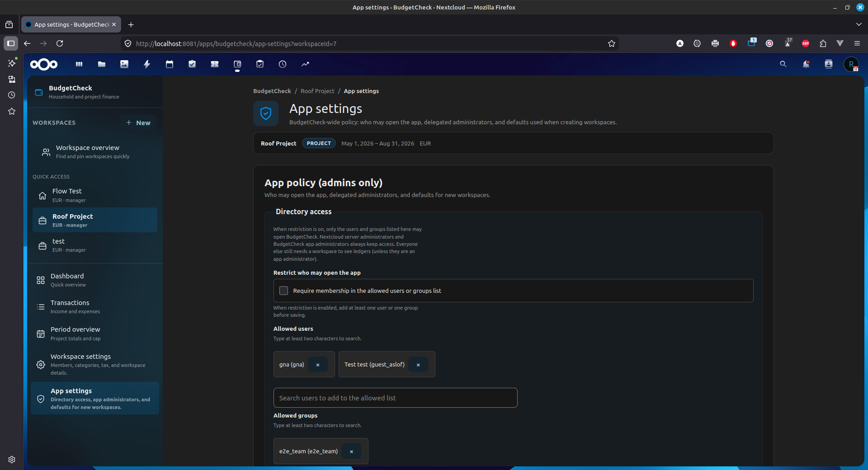Viewport: 868px width, 470px height.
Task: Open the clipboard-check app icon
Action: pos(260,64)
